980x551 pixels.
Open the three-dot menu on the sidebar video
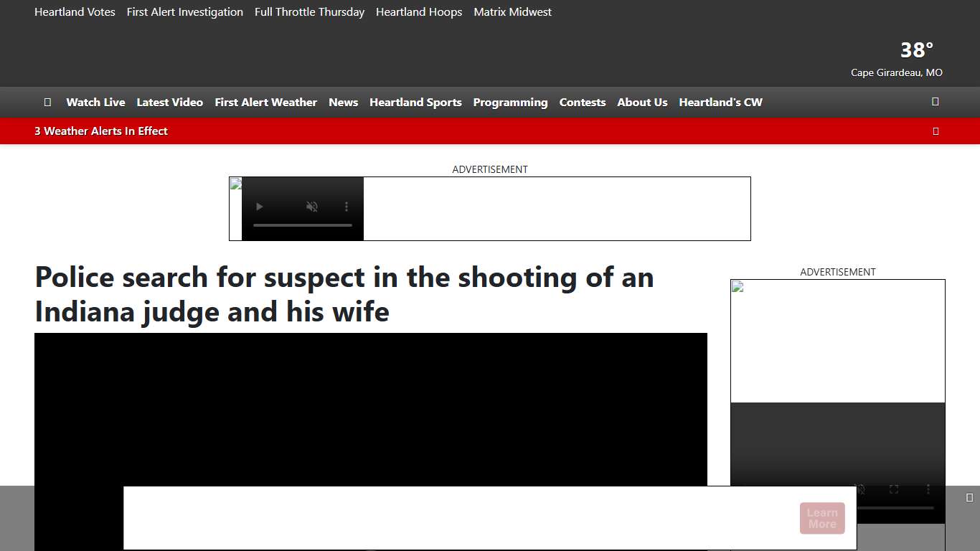click(928, 489)
